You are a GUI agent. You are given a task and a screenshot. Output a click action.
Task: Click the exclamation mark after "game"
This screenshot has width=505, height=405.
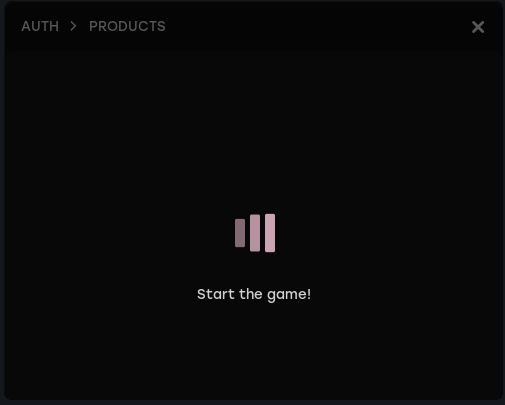coord(309,294)
